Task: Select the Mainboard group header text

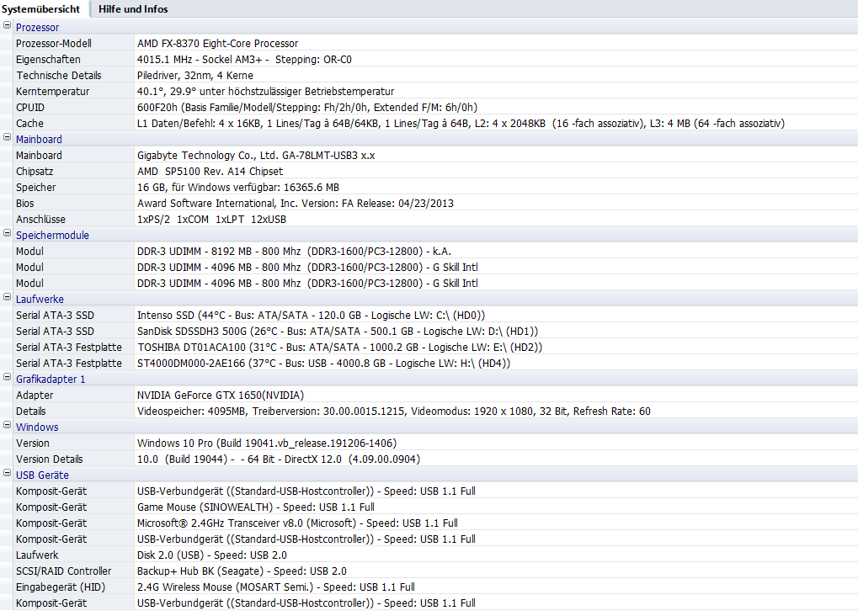Action: [39, 140]
